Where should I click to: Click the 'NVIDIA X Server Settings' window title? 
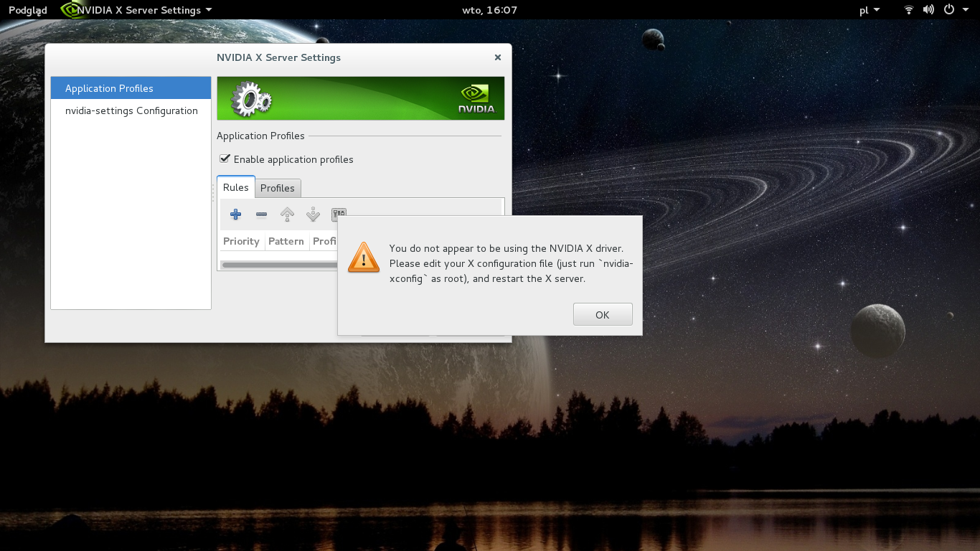pyautogui.click(x=278, y=57)
